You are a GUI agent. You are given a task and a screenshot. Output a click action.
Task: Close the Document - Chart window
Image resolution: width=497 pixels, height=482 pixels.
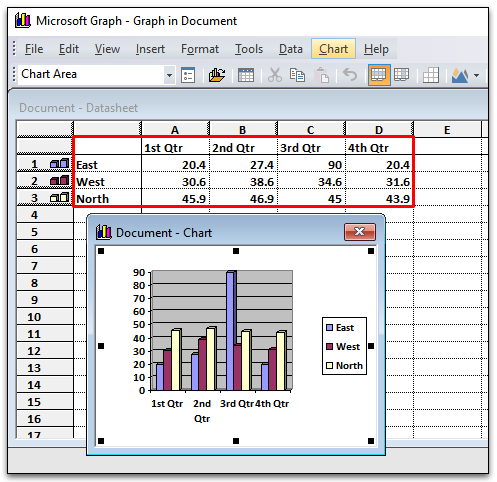[x=360, y=232]
